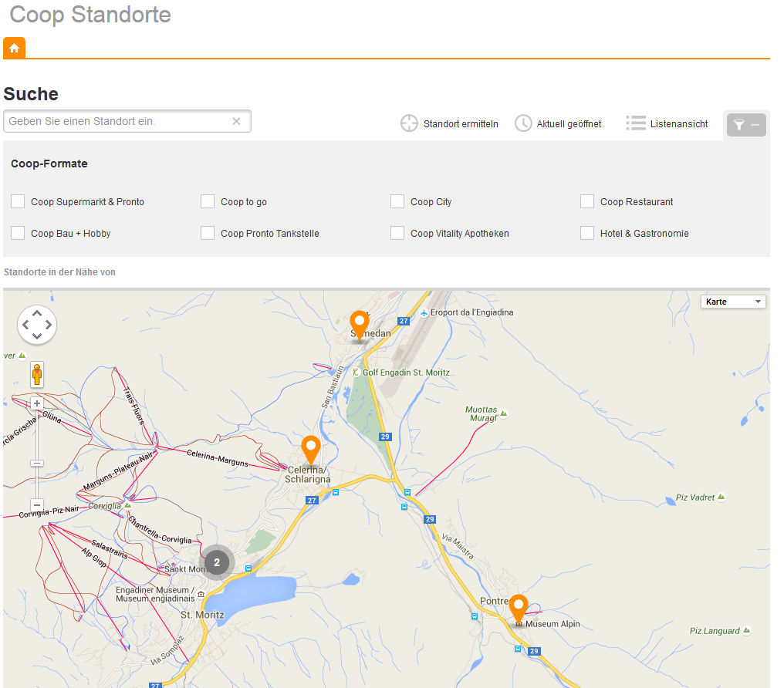The height and width of the screenshot is (688, 784).
Task: Select the orange marker at Samedan
Action: (359, 323)
